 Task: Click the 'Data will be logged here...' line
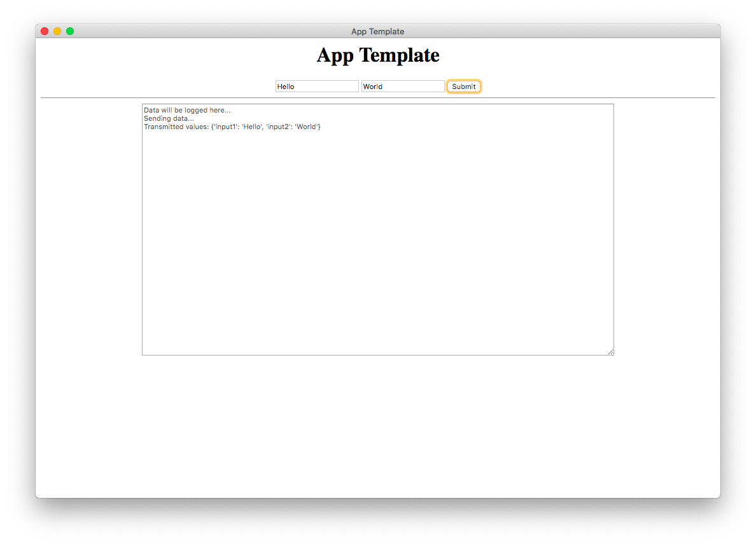tap(187, 111)
